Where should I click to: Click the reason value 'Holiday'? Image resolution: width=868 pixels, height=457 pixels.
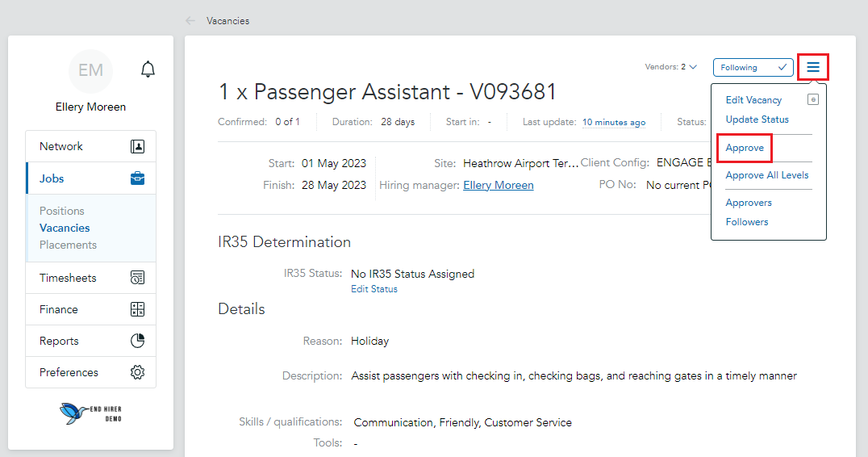coord(369,342)
